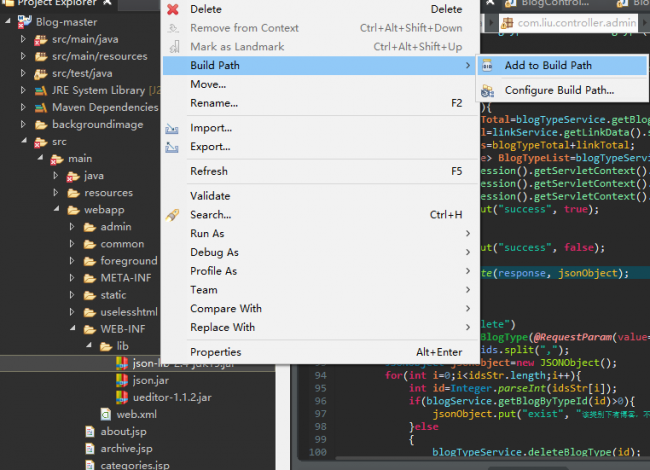Viewport: 650px width, 470px height.
Task: Click editor line number 97
Action: tap(320, 414)
